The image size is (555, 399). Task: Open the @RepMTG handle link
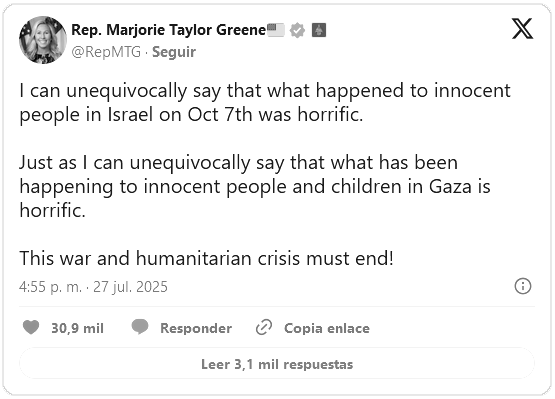106,52
